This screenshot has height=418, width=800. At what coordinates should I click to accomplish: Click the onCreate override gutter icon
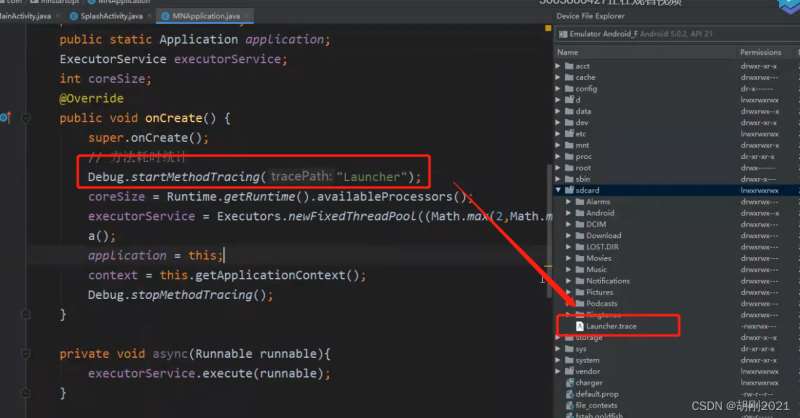click(5, 117)
